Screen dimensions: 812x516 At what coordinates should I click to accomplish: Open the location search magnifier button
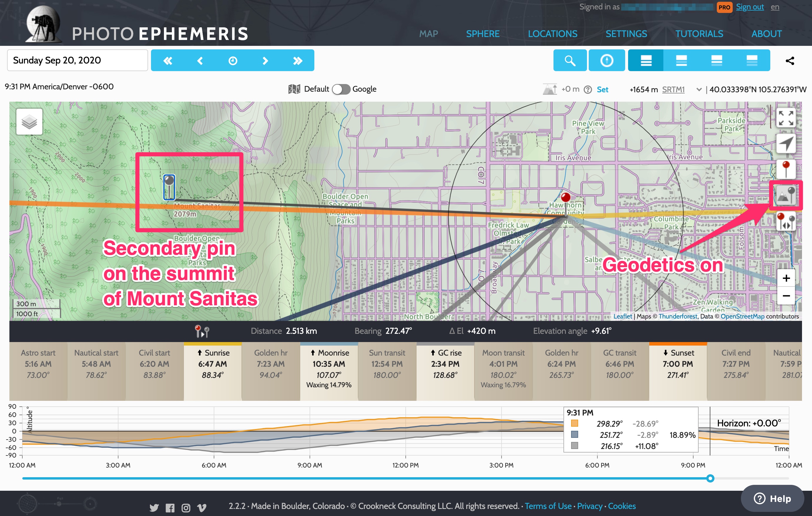[570, 60]
